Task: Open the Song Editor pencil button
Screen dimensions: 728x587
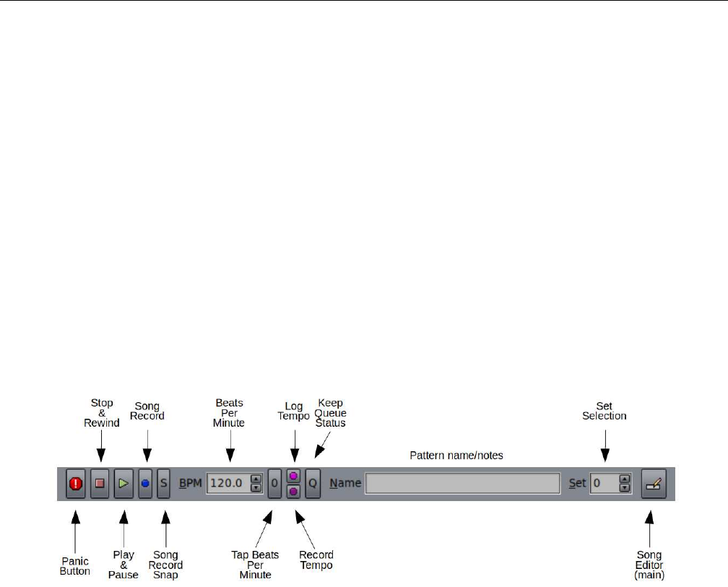Action: click(654, 484)
